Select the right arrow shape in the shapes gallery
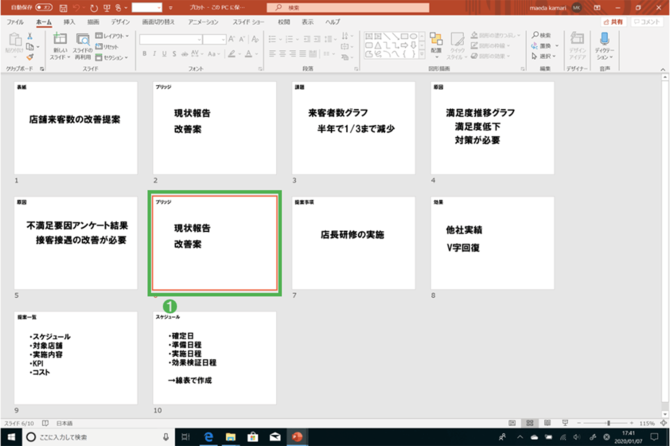This screenshot has height=446, width=670. (404, 45)
